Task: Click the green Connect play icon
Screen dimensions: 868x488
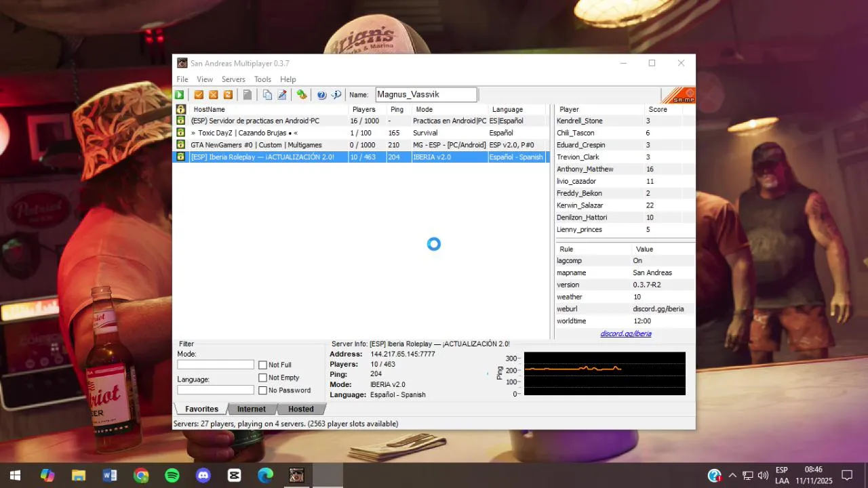Action: 180,95
